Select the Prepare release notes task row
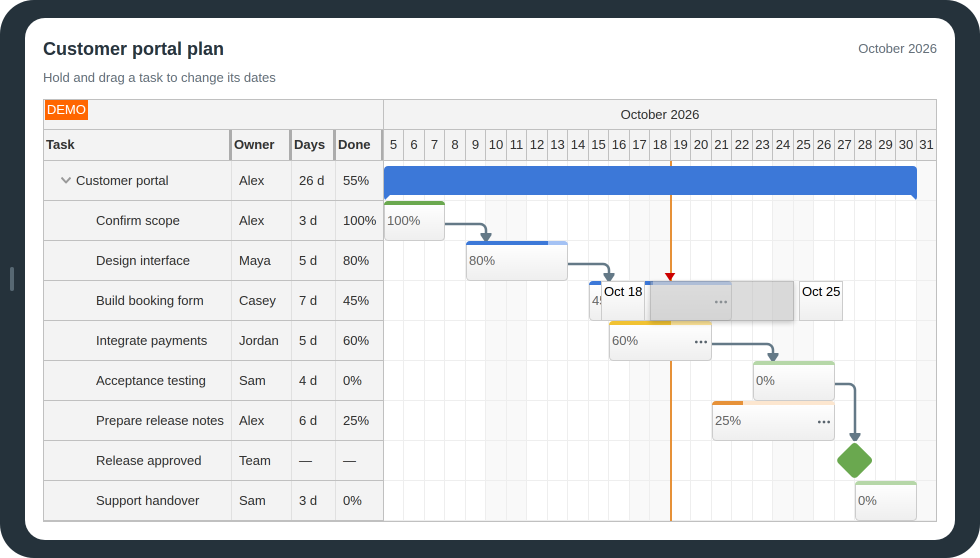The width and height of the screenshot is (980, 558). 213,420
